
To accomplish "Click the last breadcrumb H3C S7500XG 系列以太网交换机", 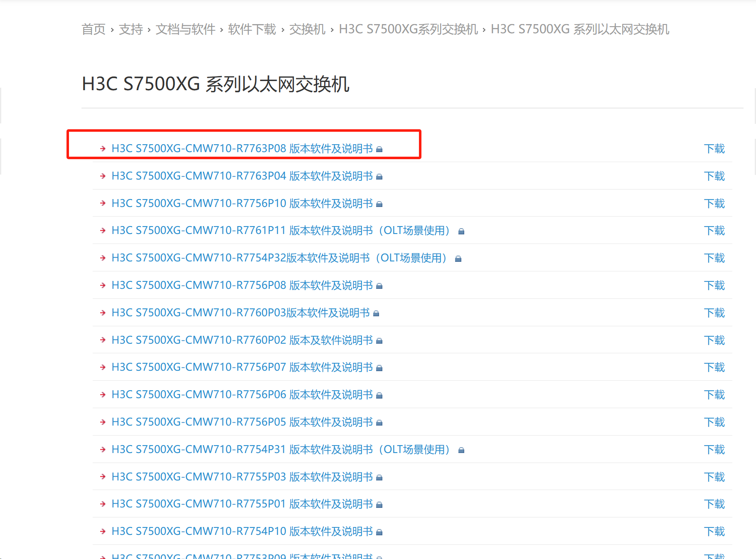I will coord(580,29).
